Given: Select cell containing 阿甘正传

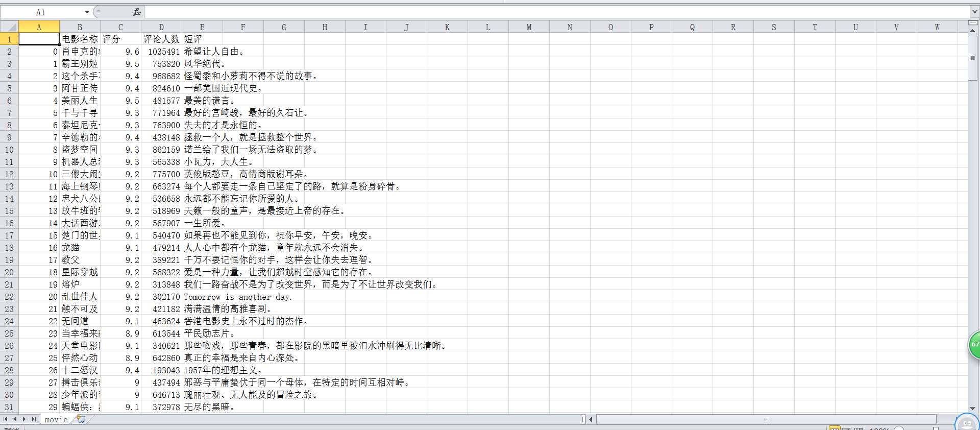Looking at the screenshot, I should 80,88.
